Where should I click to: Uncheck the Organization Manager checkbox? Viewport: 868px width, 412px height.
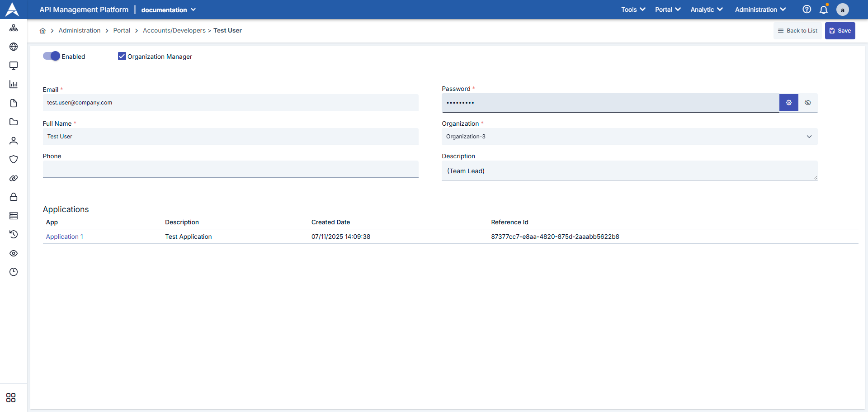pyautogui.click(x=121, y=56)
